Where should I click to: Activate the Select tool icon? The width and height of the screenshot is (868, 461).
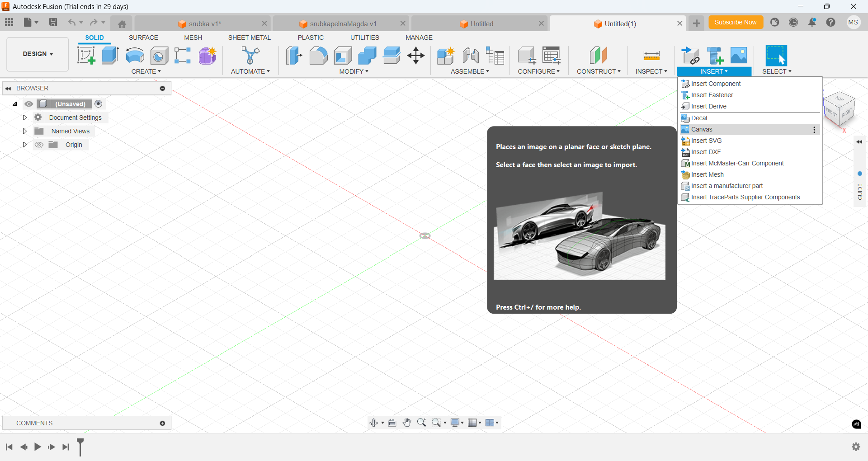click(x=776, y=56)
